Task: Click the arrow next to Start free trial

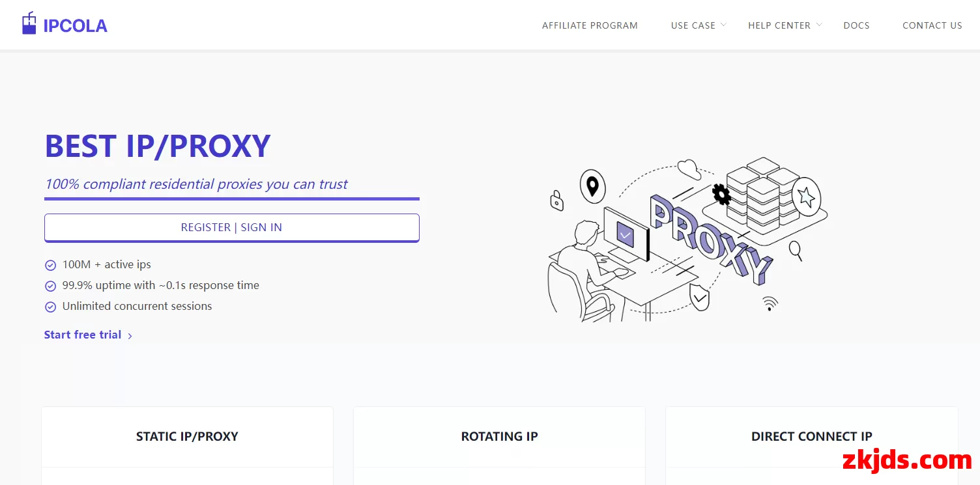Action: pyautogui.click(x=130, y=336)
